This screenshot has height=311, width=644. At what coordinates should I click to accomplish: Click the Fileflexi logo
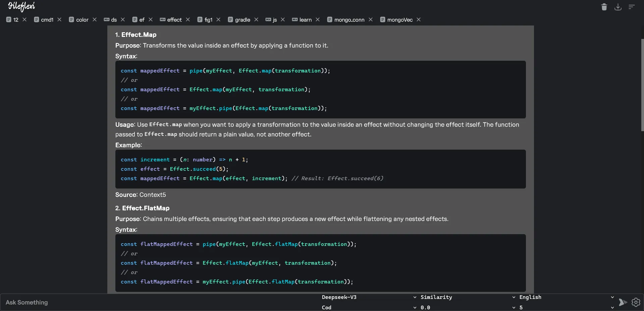21,6
